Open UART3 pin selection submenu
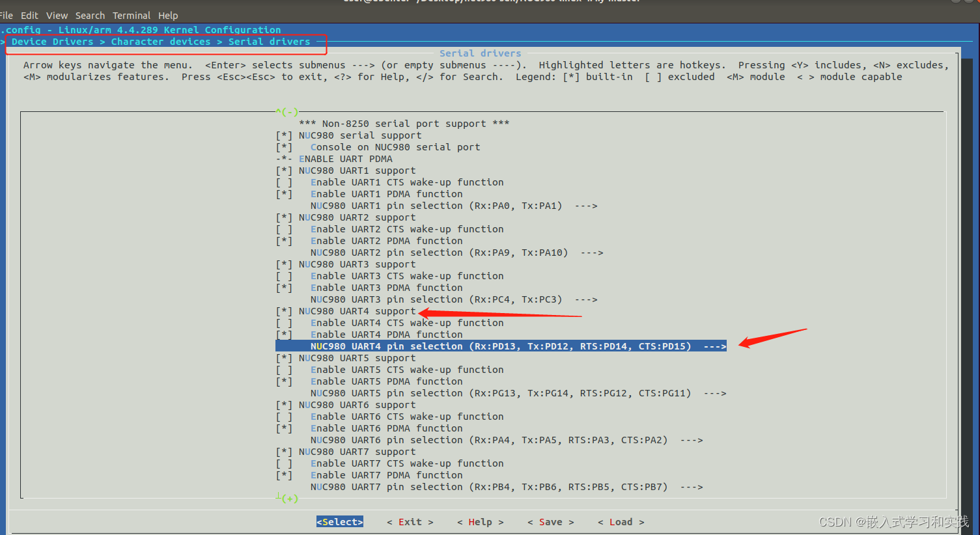The height and width of the screenshot is (535, 980). (454, 299)
